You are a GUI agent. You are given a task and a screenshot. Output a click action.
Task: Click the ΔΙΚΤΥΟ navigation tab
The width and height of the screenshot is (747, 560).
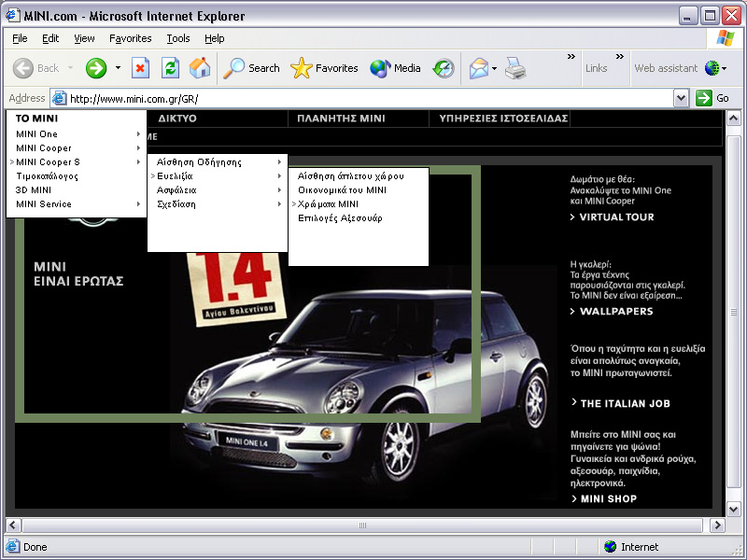[176, 119]
